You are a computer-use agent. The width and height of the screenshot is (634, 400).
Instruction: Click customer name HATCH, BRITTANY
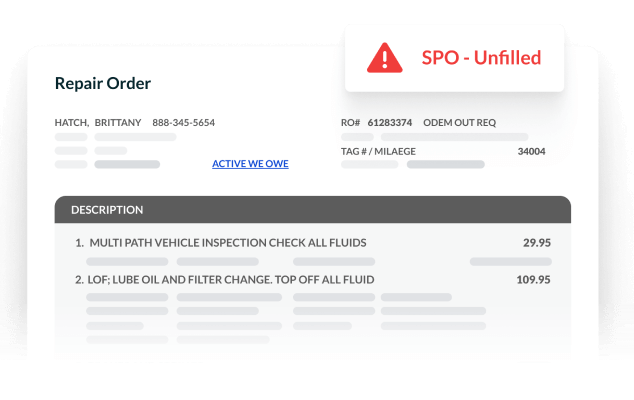[x=97, y=123]
